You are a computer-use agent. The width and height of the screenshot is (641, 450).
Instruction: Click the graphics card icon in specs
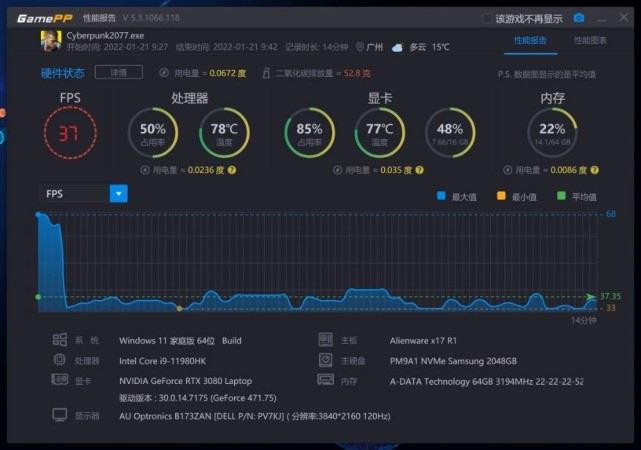(x=60, y=380)
